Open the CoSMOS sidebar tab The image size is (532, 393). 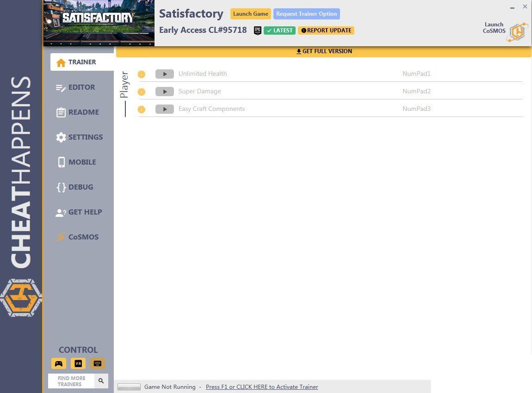pos(78,237)
